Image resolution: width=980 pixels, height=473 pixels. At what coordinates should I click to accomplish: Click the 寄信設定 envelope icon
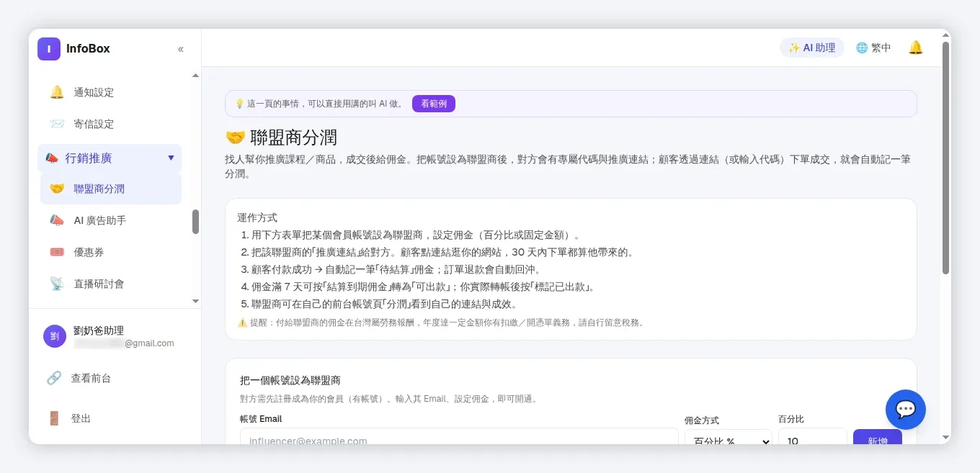57,124
